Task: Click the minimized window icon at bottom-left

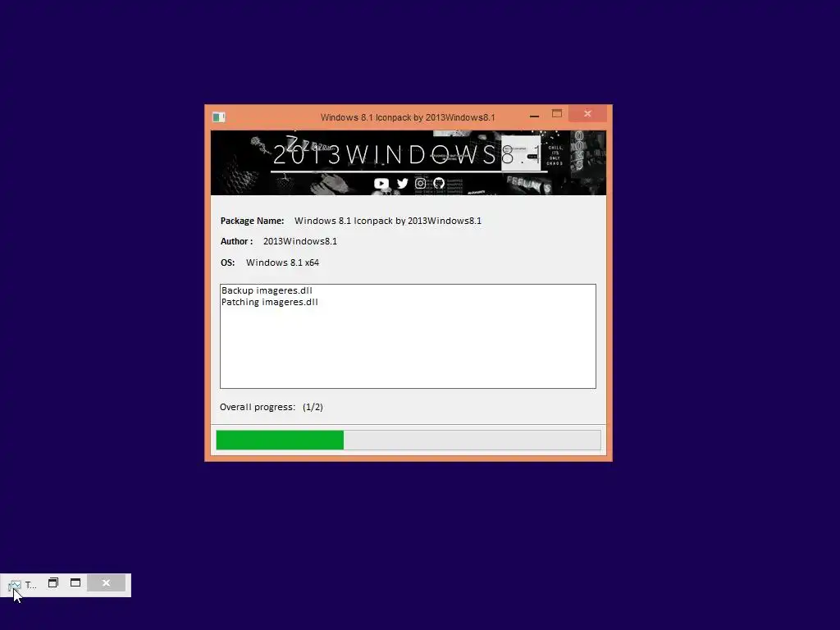Action: tap(15, 585)
